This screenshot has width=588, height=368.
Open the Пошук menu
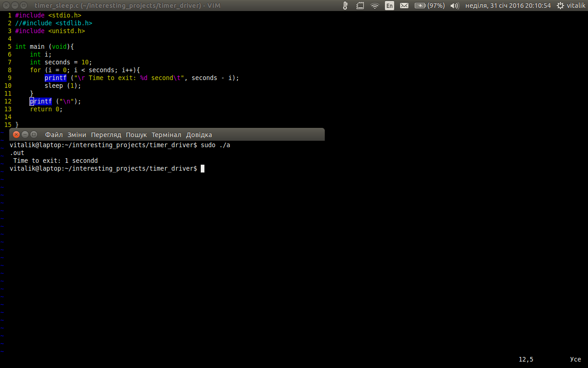pos(136,135)
